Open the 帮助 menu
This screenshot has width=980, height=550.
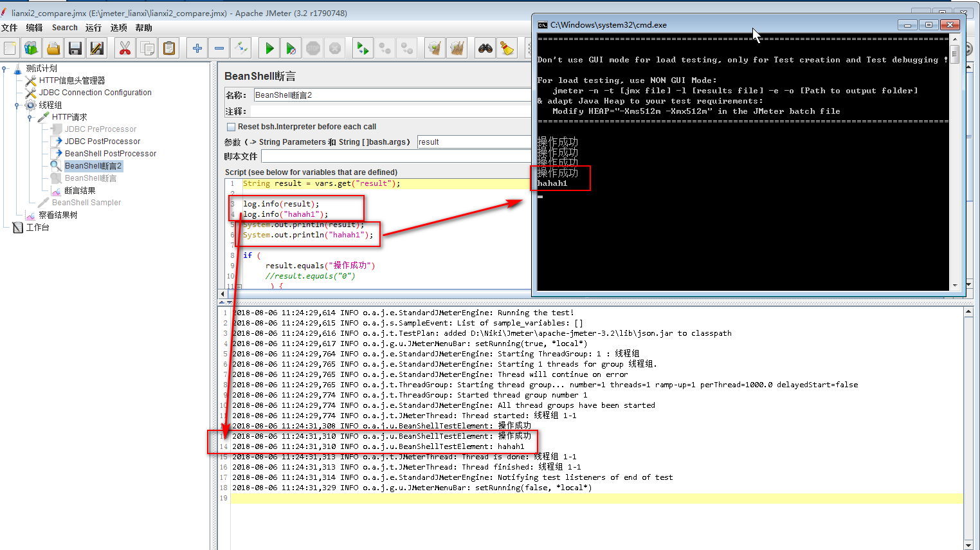[144, 28]
